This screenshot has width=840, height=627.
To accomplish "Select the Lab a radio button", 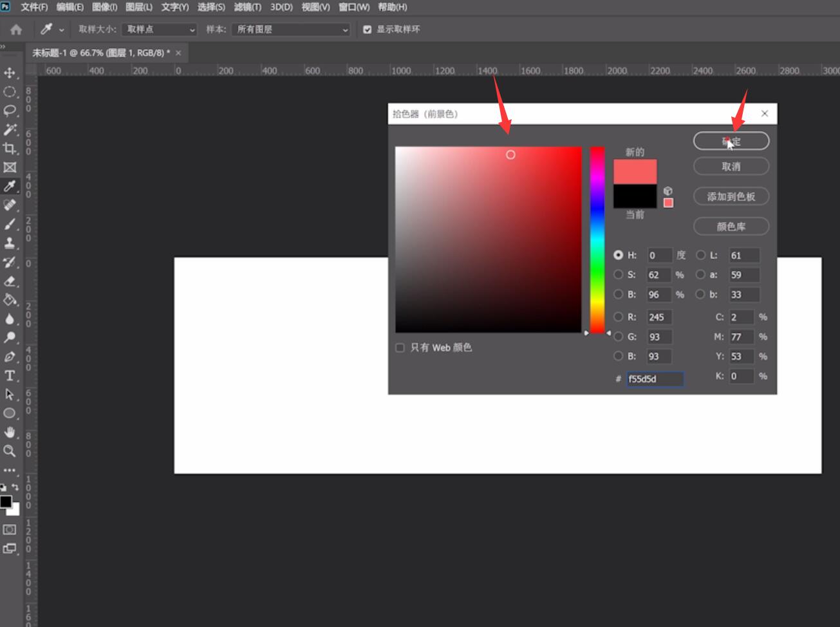I will 700,275.
